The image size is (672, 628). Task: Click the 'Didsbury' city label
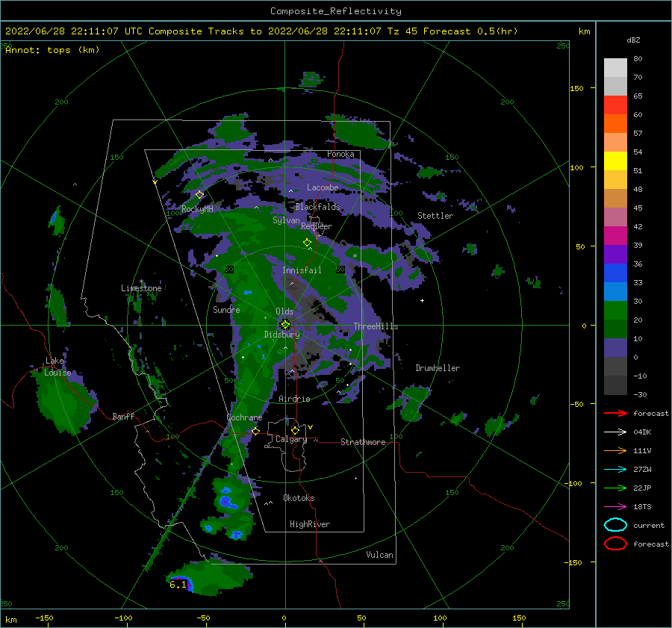[282, 335]
